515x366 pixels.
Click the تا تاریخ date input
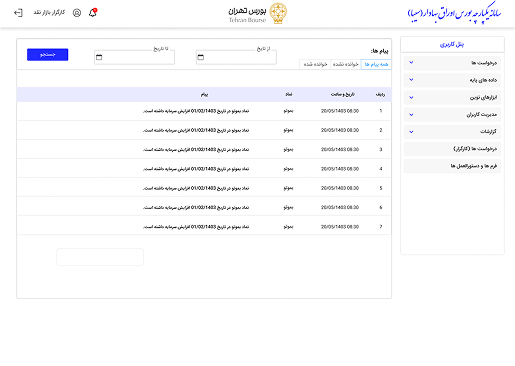[134, 57]
